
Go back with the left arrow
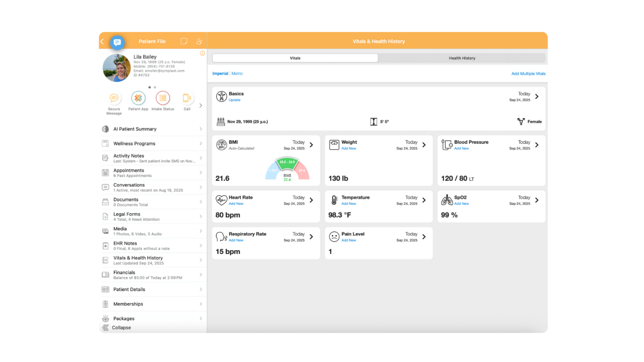click(x=102, y=42)
